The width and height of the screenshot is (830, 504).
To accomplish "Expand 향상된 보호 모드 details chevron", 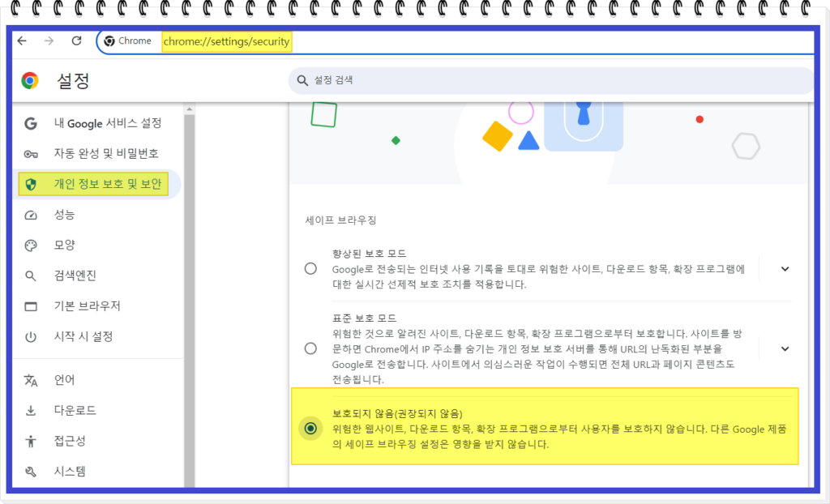I will pos(785,269).
